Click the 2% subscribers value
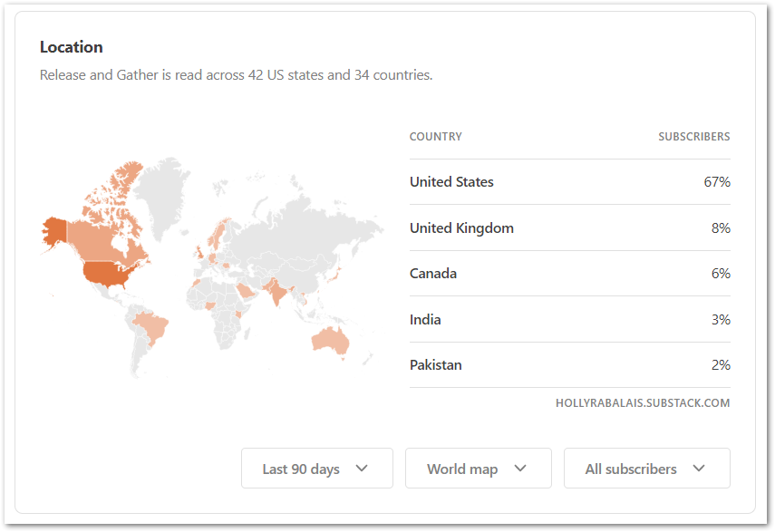 (721, 365)
